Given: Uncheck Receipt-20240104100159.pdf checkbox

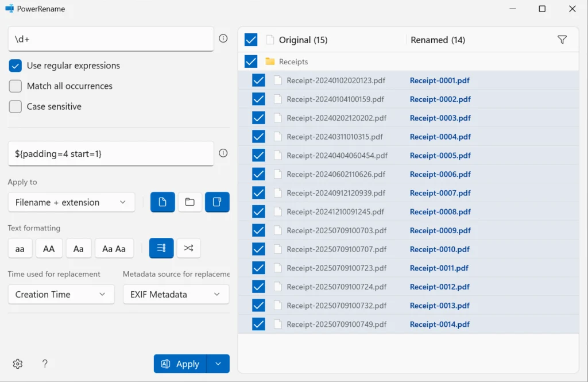Looking at the screenshot, I should pyautogui.click(x=258, y=99).
